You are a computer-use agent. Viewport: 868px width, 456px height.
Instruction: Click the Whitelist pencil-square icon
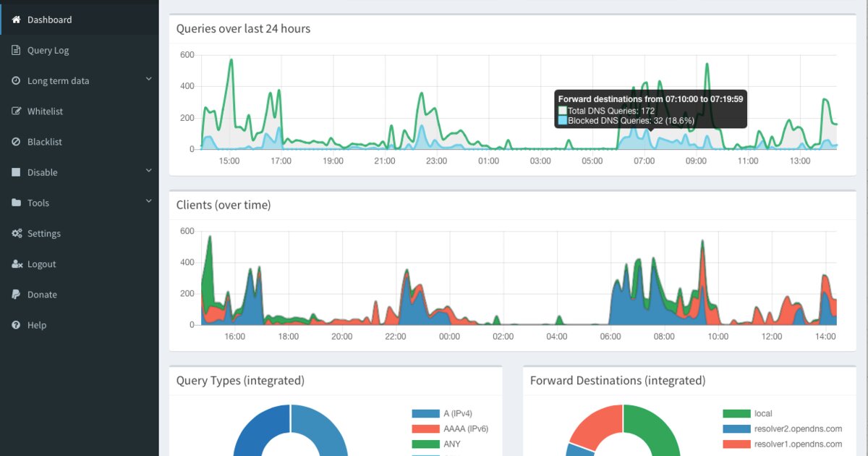[x=16, y=111]
